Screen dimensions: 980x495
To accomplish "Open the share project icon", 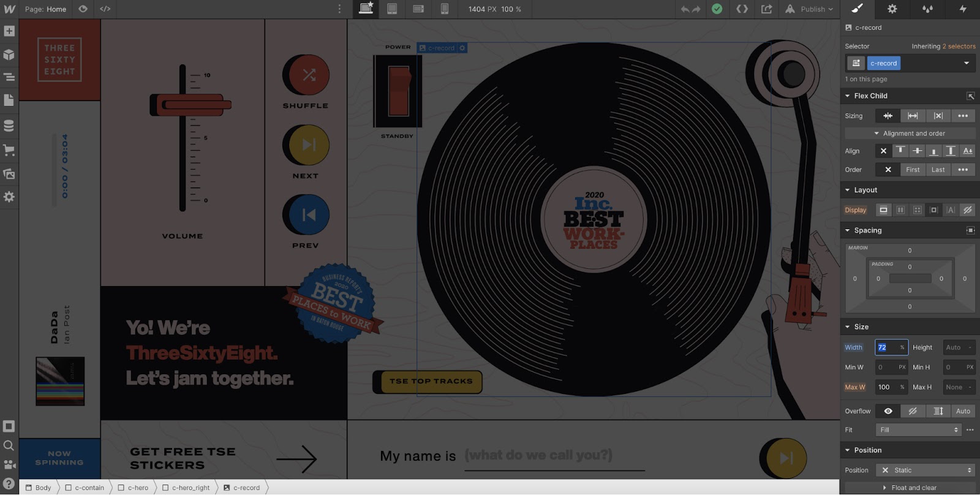I will click(x=766, y=9).
